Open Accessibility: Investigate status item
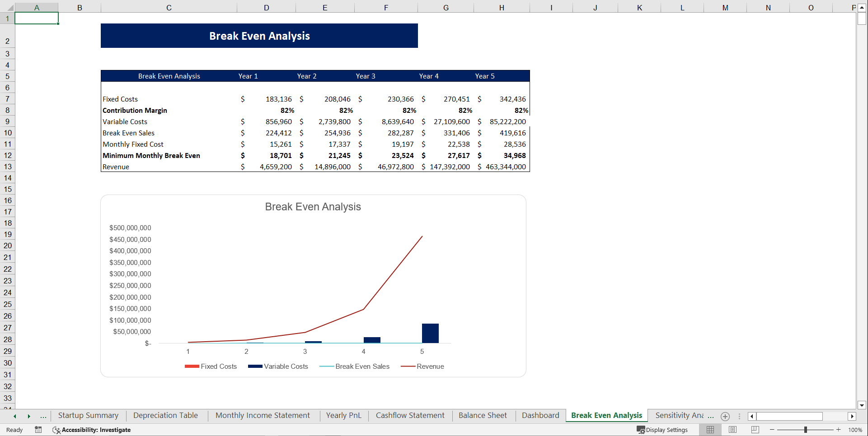The height and width of the screenshot is (436, 868). tap(92, 430)
